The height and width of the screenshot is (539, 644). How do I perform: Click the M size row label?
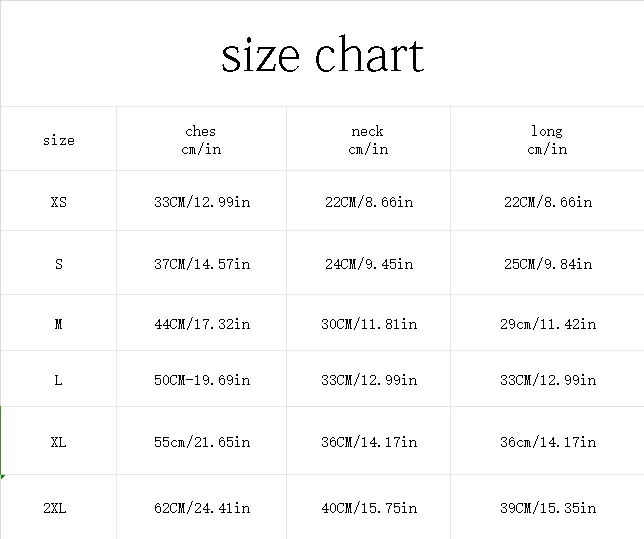58,324
